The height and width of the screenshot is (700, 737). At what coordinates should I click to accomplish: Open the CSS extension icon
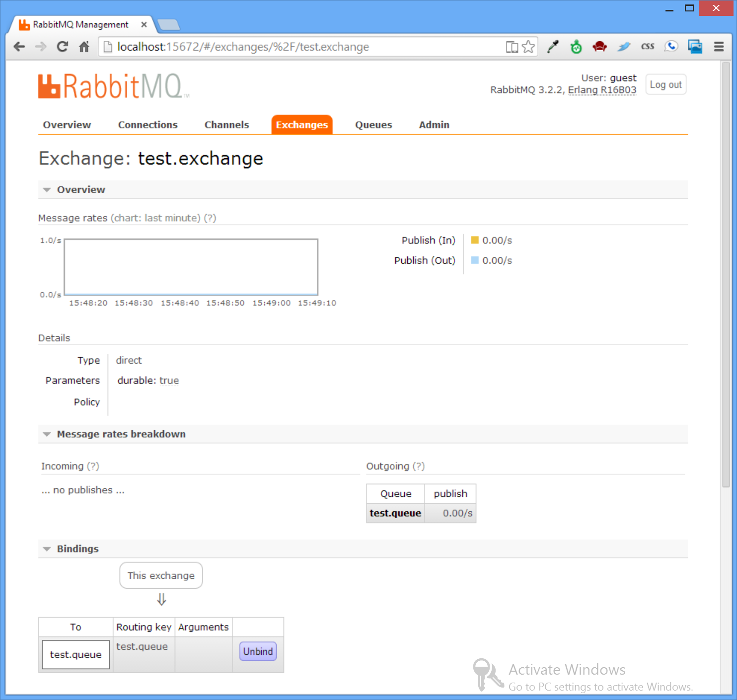click(648, 47)
